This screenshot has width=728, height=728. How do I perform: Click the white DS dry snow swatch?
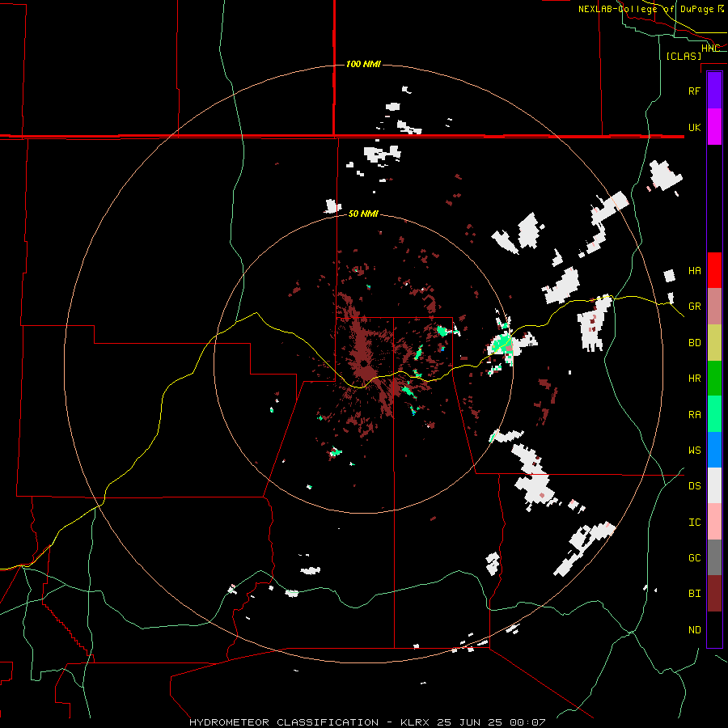714,485
